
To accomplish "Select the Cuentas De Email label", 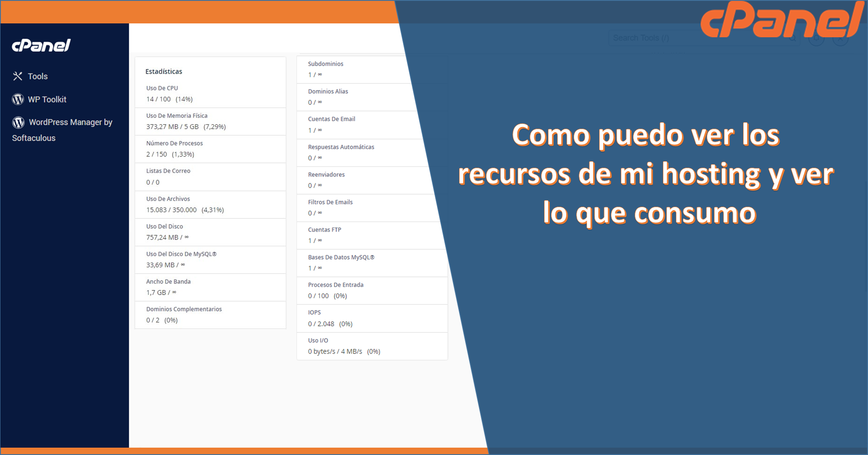I will coord(331,119).
